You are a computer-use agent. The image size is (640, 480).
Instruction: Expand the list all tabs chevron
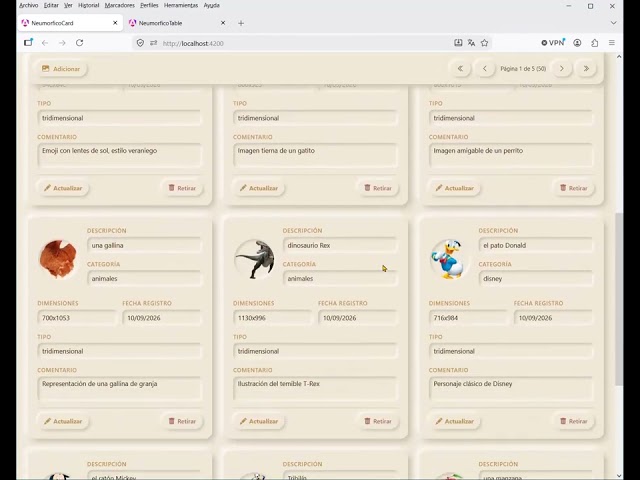pyautogui.click(x=613, y=23)
